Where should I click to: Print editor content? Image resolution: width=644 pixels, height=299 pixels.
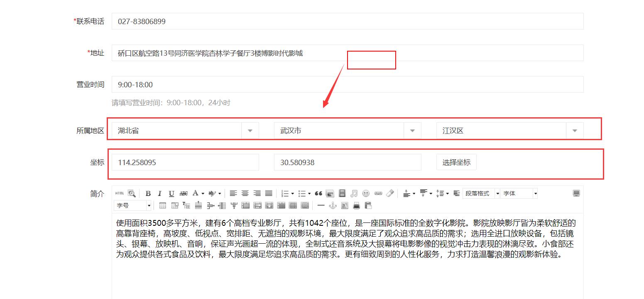pyautogui.click(x=356, y=205)
